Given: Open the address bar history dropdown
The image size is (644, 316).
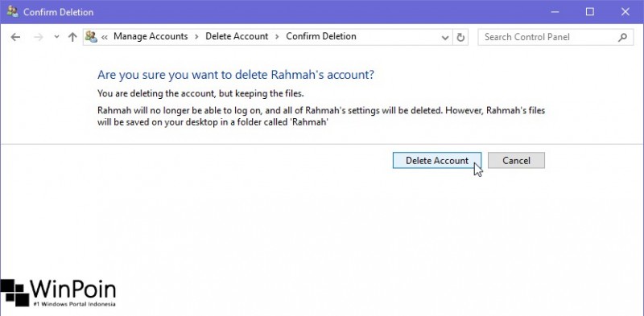Looking at the screenshot, I should coord(445,37).
